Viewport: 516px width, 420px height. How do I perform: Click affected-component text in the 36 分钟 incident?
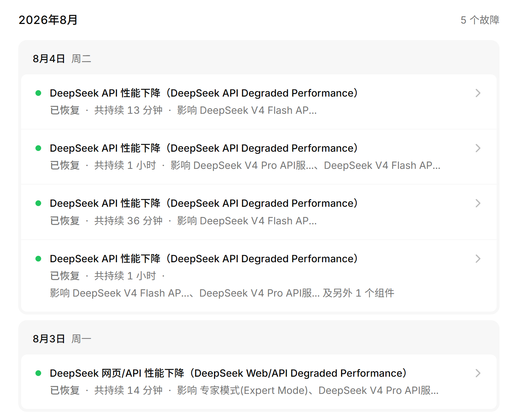[247, 221]
